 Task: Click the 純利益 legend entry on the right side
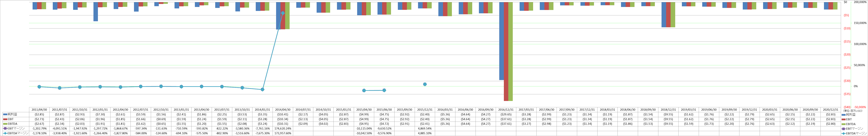coord(848,114)
